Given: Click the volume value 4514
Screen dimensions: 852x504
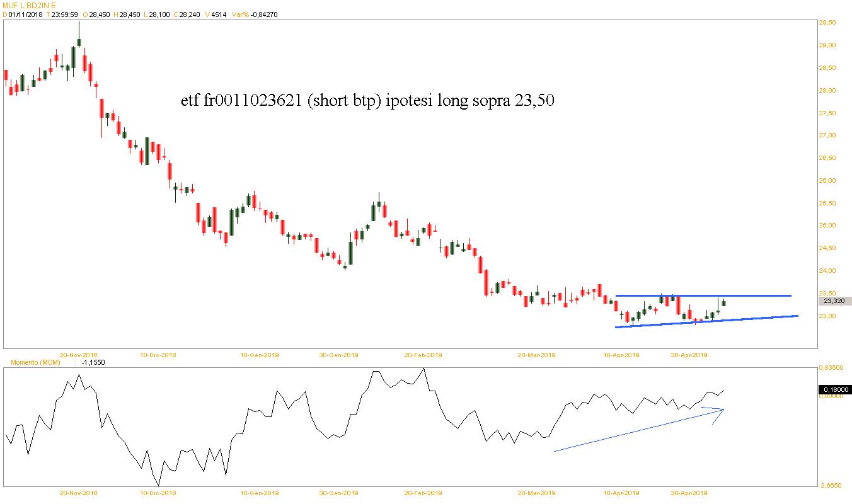Looking at the screenshot, I should coord(218,14).
